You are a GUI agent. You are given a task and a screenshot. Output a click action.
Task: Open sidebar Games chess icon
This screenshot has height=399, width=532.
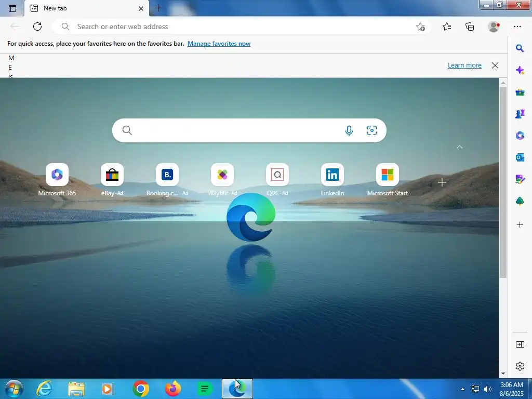click(x=520, y=114)
